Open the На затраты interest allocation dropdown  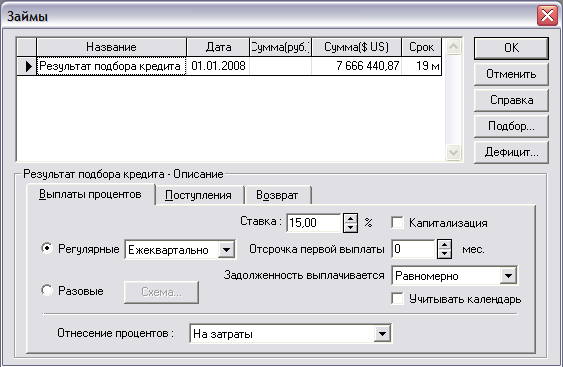tap(382, 334)
